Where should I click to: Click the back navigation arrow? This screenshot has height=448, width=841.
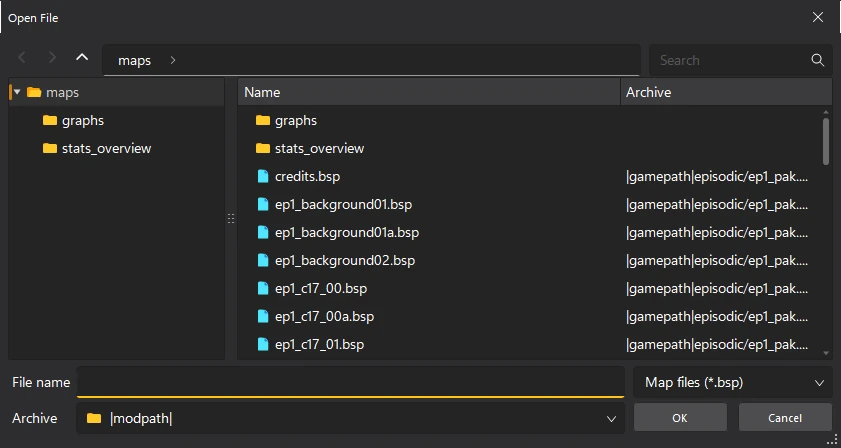(x=22, y=57)
